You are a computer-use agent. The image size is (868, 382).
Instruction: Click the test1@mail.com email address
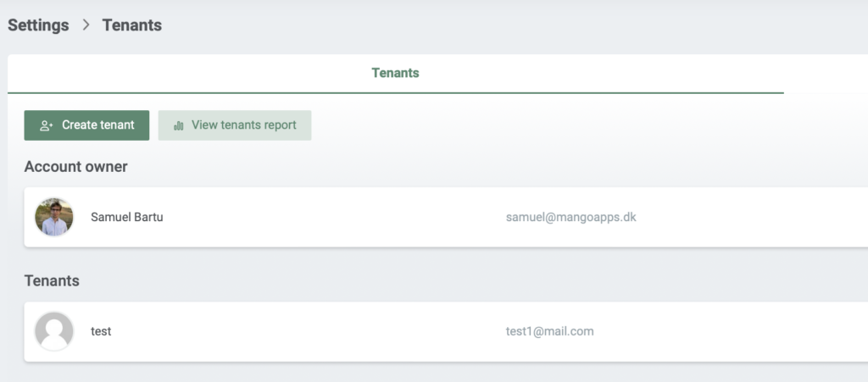click(x=549, y=331)
